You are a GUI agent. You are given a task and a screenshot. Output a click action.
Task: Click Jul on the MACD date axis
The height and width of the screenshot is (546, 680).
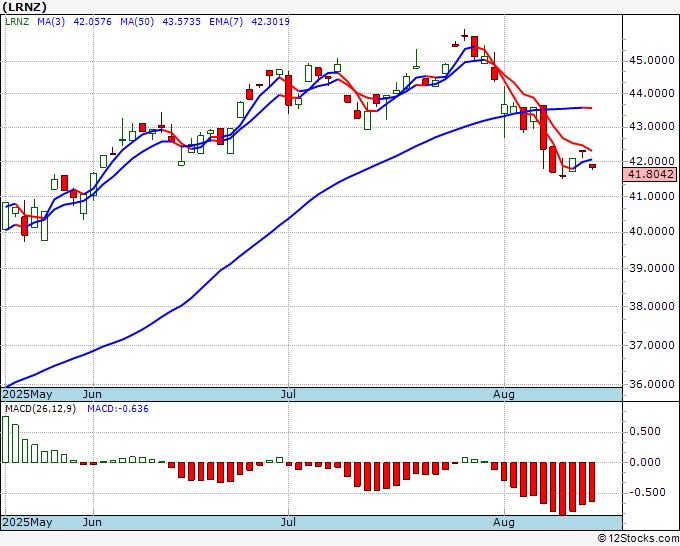[x=288, y=522]
